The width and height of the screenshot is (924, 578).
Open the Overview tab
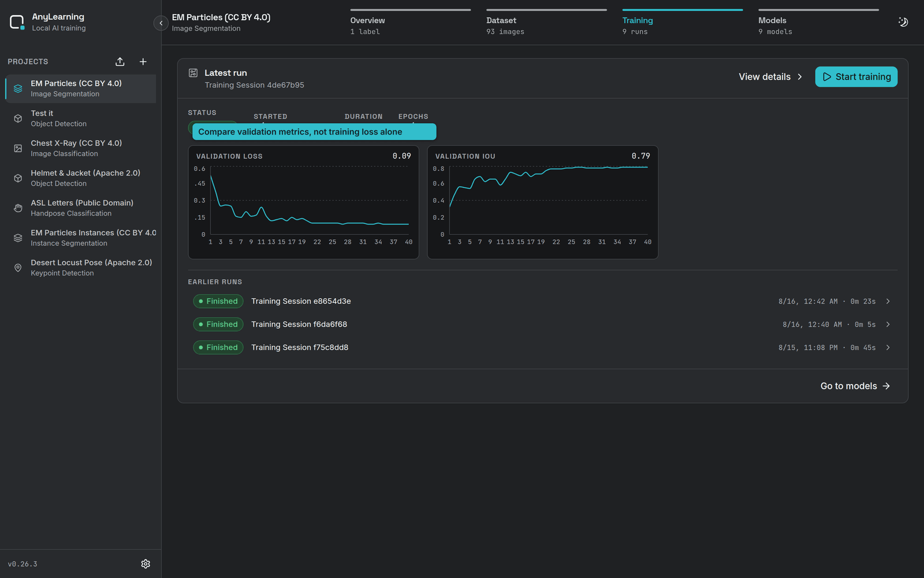click(410, 23)
